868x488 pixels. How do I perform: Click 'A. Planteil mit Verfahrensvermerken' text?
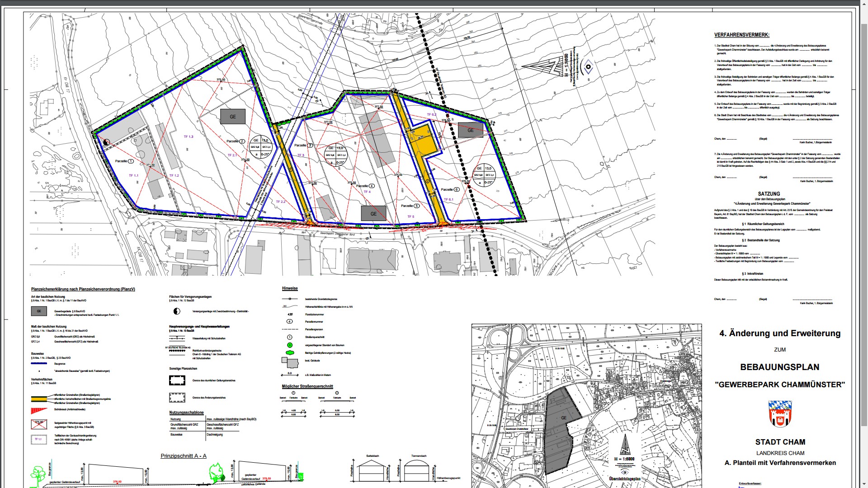click(780, 463)
